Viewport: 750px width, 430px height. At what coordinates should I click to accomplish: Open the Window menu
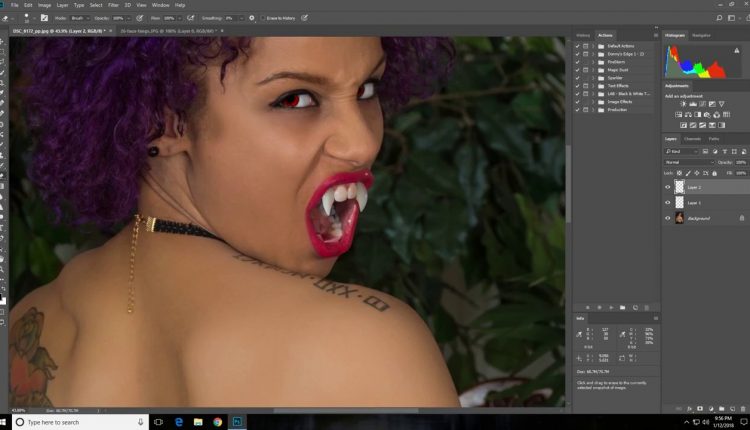pos(160,5)
